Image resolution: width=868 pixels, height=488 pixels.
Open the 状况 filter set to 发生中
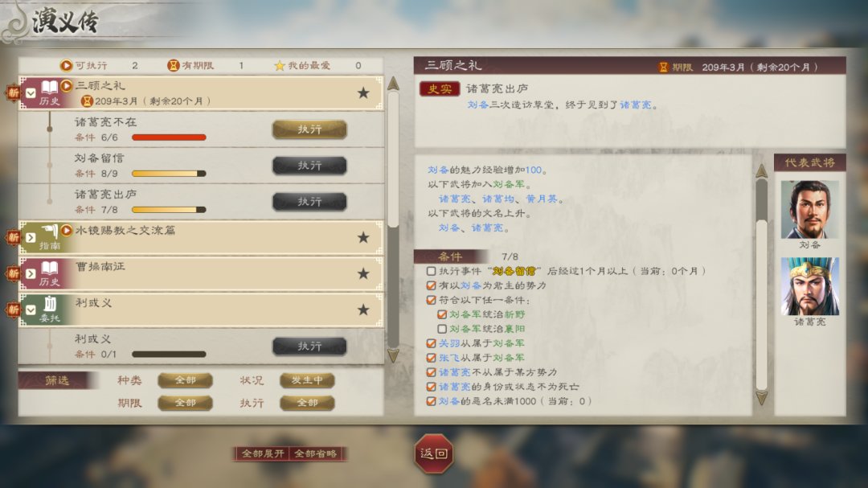point(307,380)
